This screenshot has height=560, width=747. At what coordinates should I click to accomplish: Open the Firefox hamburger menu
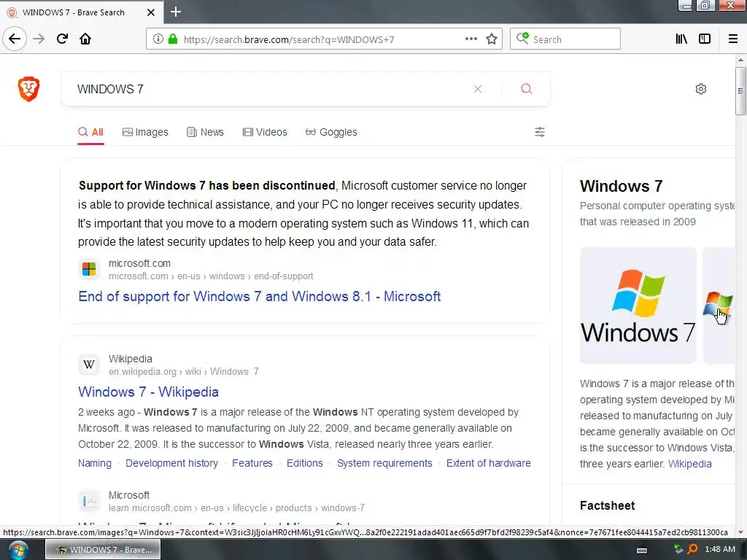pos(732,39)
